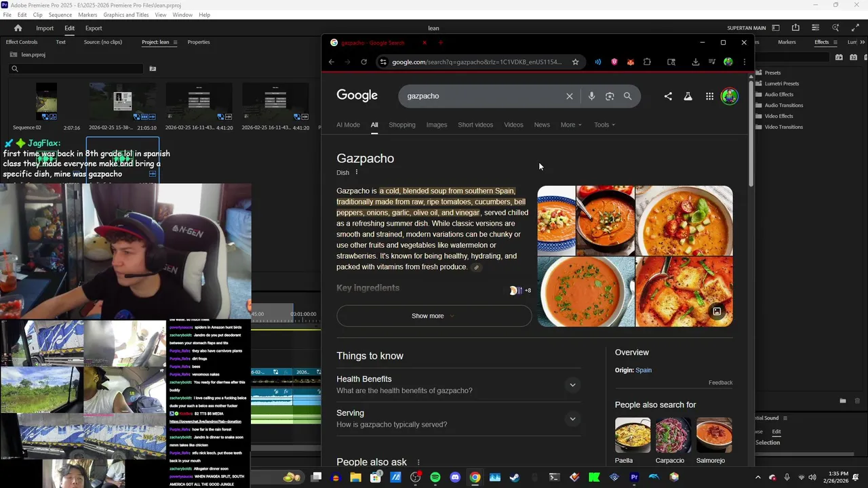
Task: Bookmark this page with star icon
Action: [575, 62]
